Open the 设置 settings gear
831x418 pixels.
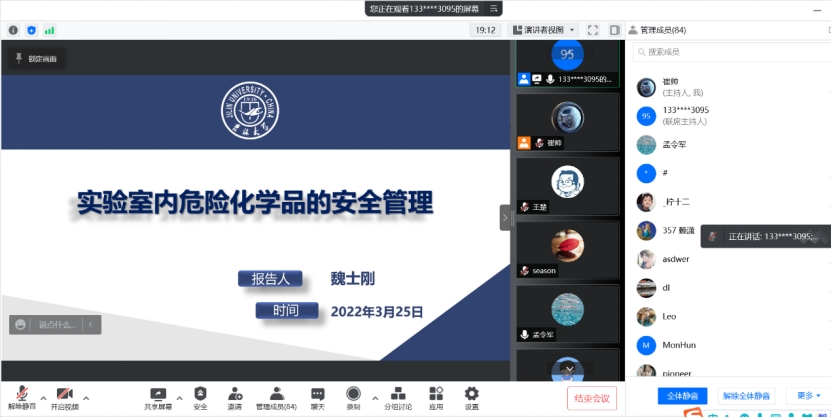(x=471, y=397)
